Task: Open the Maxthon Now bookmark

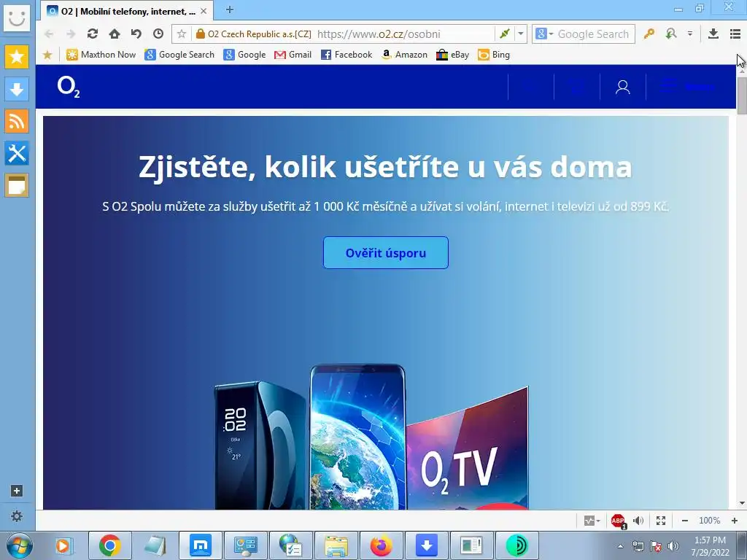Action: point(101,55)
